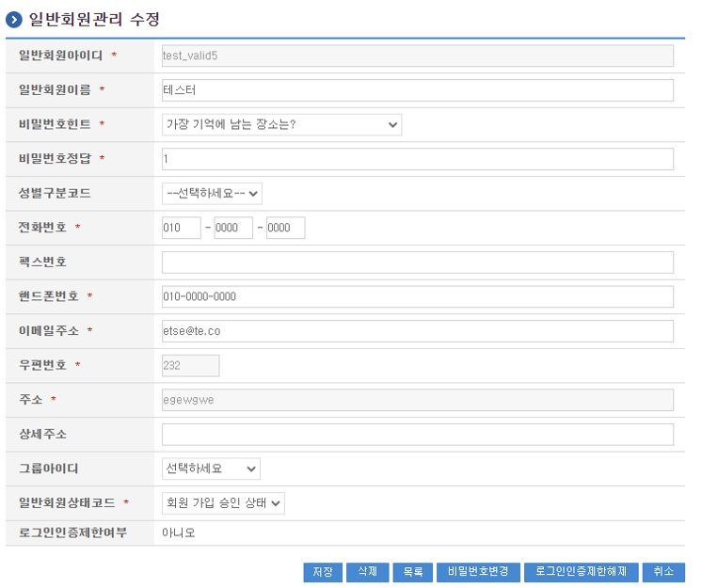
Task: Click the 저장 button
Action: point(323,572)
